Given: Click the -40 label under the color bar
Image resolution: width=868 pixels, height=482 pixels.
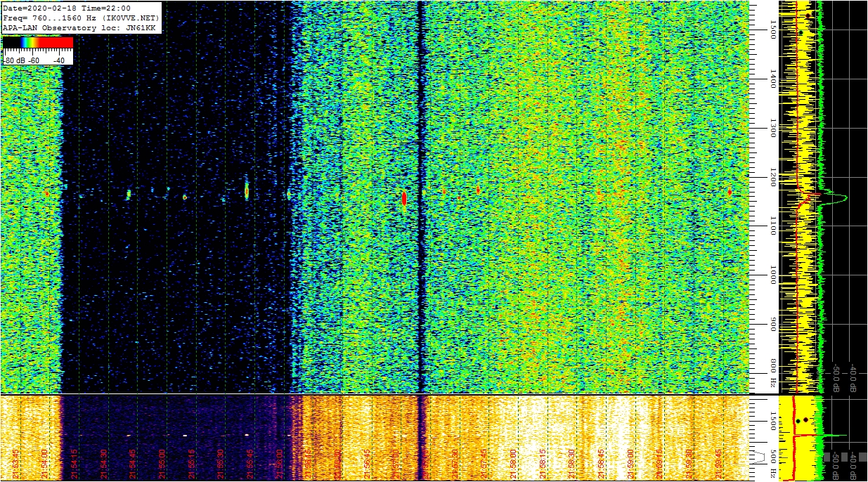Looking at the screenshot, I should 58,60.
